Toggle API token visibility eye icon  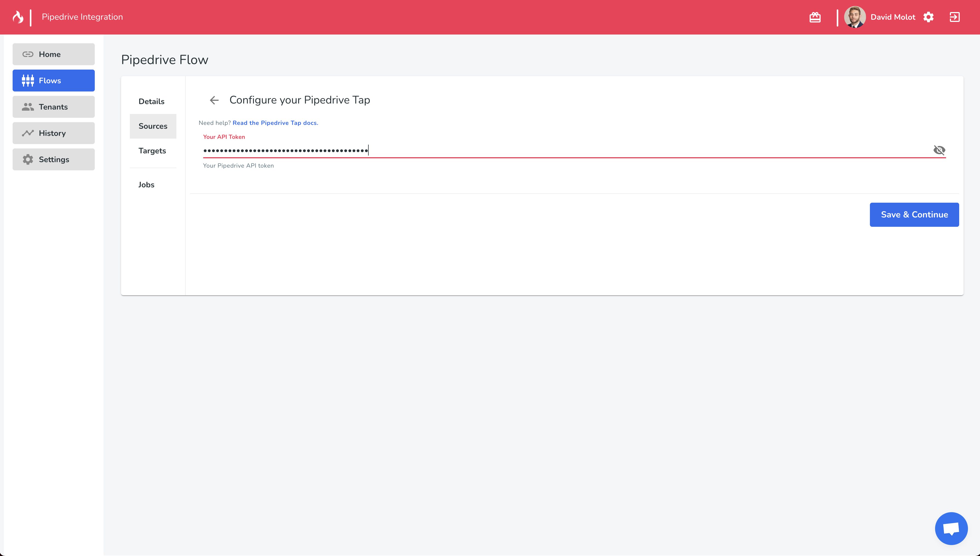(939, 150)
